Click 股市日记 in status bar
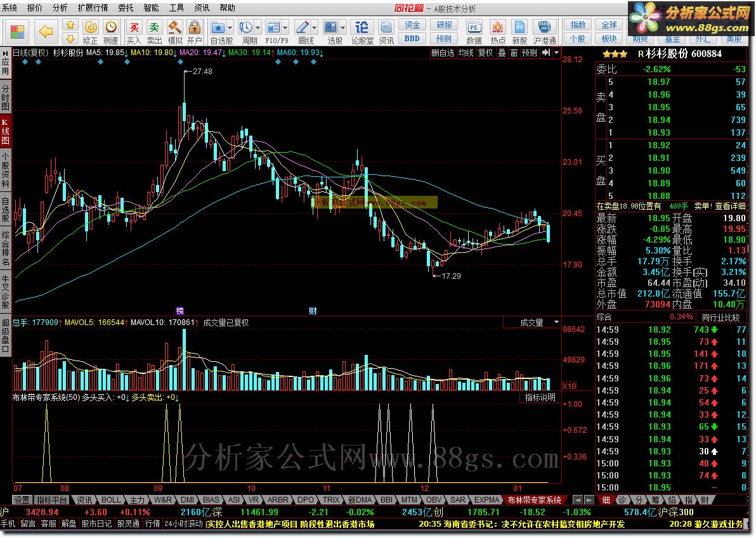 (96, 523)
